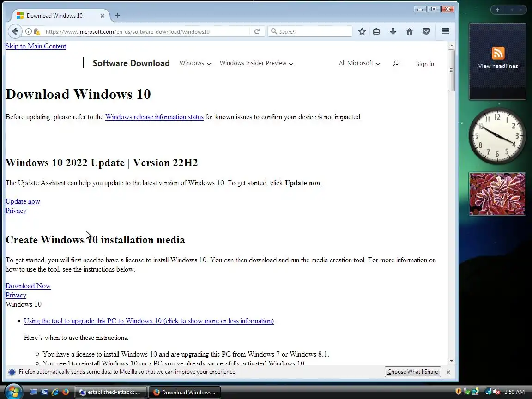
Task: Click 'Windows 10 2022 Update | Version 22H2' heading
Action: 102,163
